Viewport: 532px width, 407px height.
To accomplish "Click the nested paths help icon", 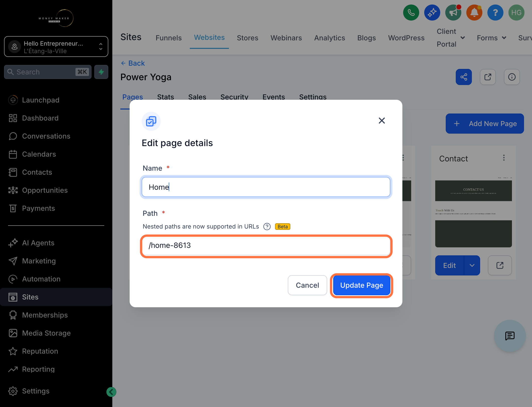I will (267, 227).
